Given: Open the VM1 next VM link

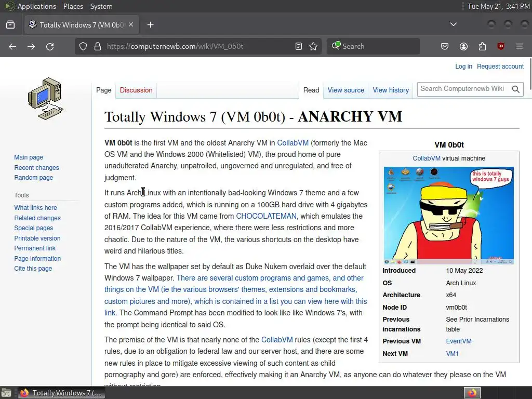Looking at the screenshot, I should [x=452, y=353].
